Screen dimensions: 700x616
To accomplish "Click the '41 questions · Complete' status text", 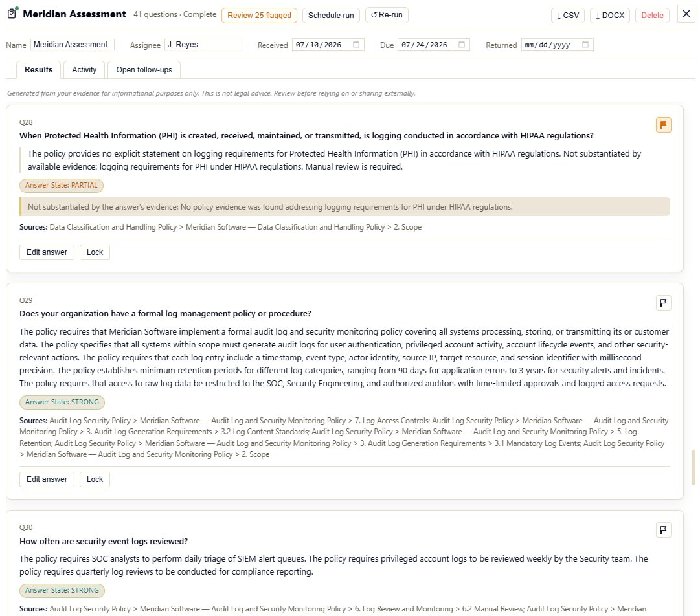I will [x=175, y=14].
